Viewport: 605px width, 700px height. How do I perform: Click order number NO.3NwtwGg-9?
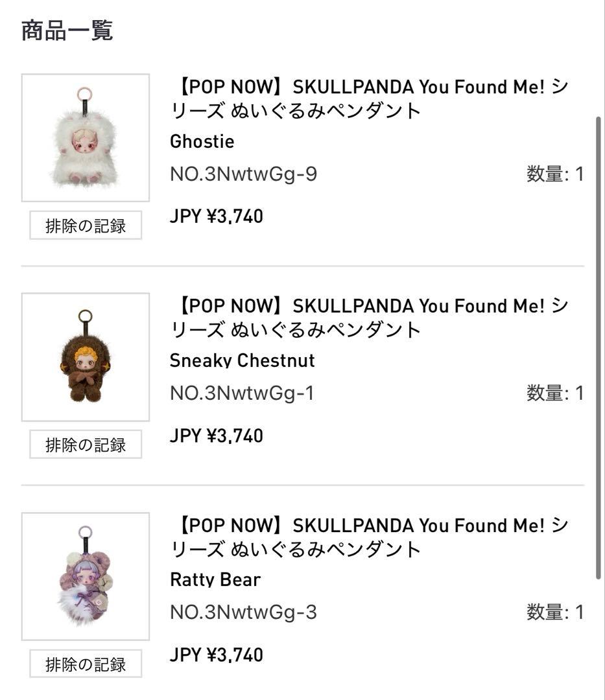243,174
